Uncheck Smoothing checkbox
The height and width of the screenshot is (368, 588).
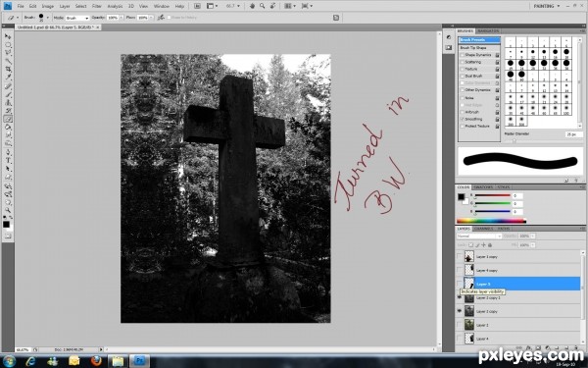(462, 119)
